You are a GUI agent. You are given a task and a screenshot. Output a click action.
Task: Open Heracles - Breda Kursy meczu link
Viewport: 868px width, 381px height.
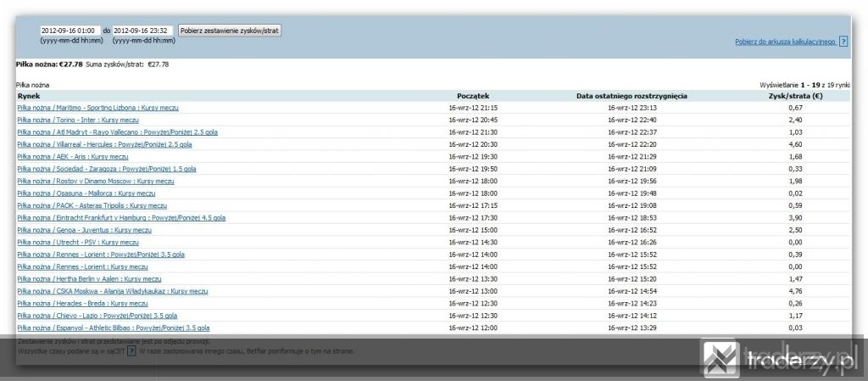tap(82, 303)
